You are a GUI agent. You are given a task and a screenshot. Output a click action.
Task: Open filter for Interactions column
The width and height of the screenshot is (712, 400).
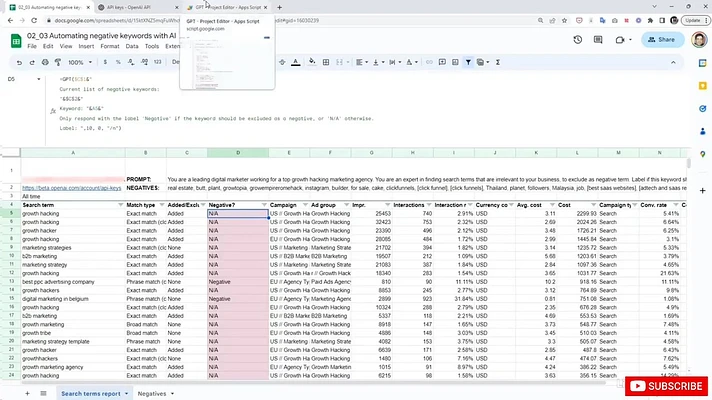[429, 205]
